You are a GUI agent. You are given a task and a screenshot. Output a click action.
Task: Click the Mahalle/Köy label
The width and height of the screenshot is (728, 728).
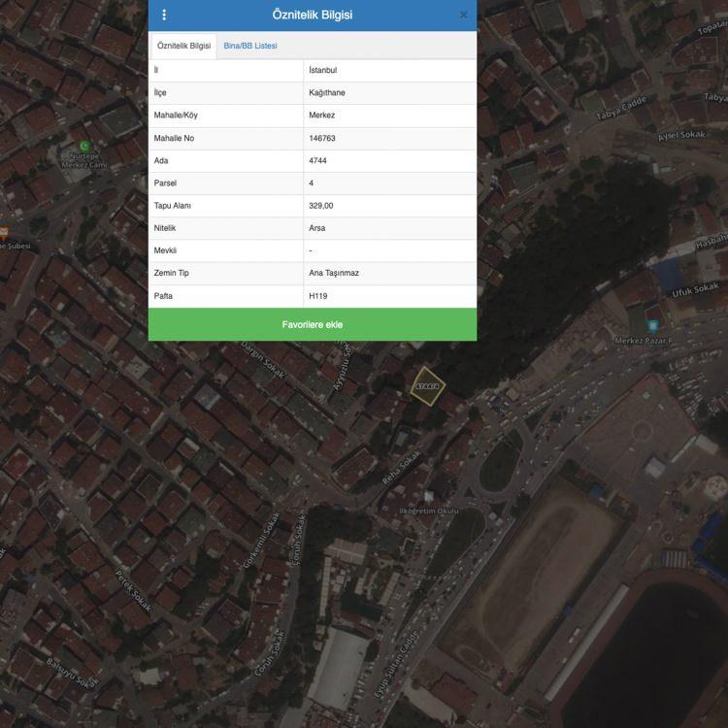[x=176, y=116]
